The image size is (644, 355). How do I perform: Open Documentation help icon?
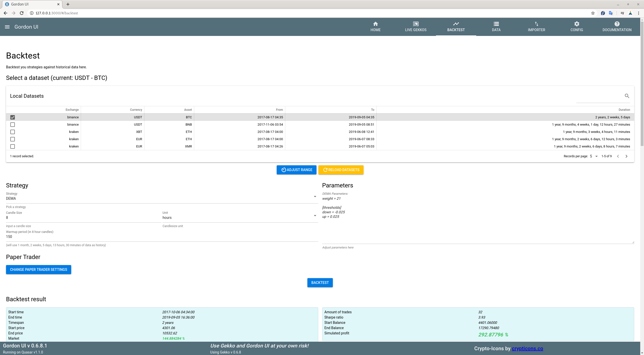pos(617,24)
